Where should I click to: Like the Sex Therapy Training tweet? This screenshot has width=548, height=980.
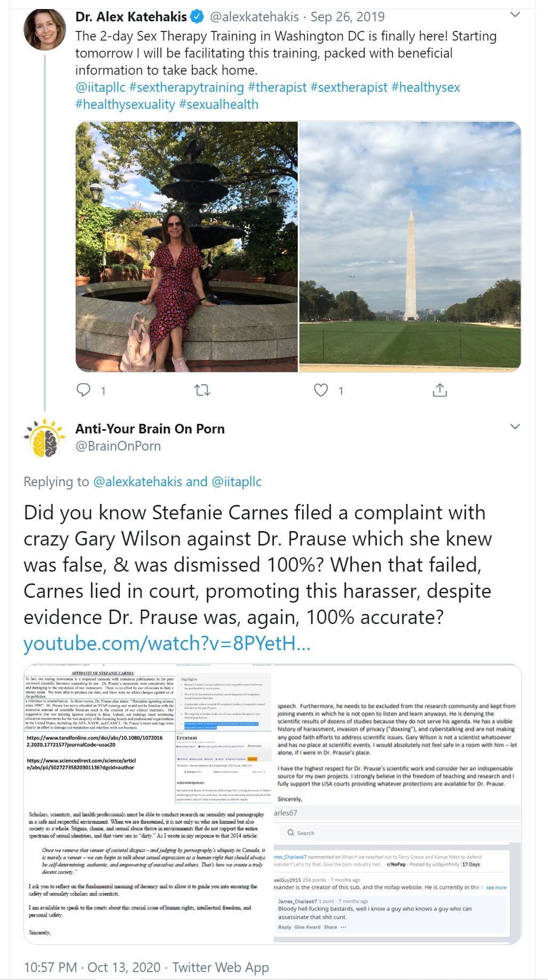[x=321, y=390]
